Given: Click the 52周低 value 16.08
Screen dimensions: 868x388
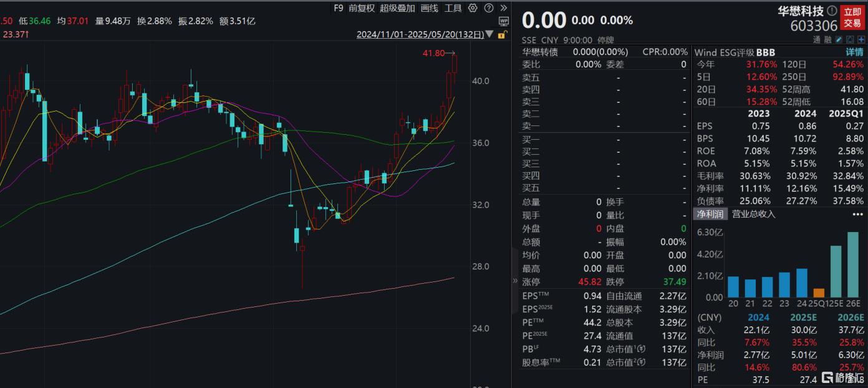Looking at the screenshot, I should point(852,102).
